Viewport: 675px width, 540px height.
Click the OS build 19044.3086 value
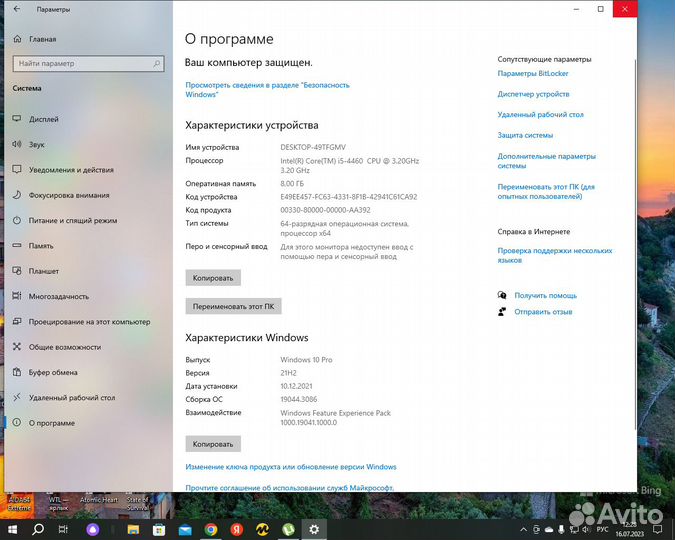tap(299, 399)
